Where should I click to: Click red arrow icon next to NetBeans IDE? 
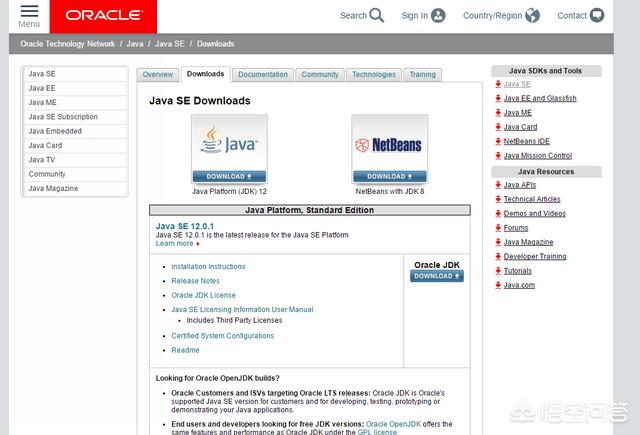pos(498,141)
